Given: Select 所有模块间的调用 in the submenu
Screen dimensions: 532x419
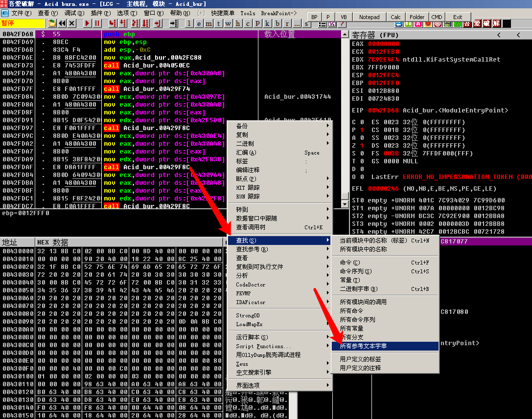Looking at the screenshot, I should [384, 302].
